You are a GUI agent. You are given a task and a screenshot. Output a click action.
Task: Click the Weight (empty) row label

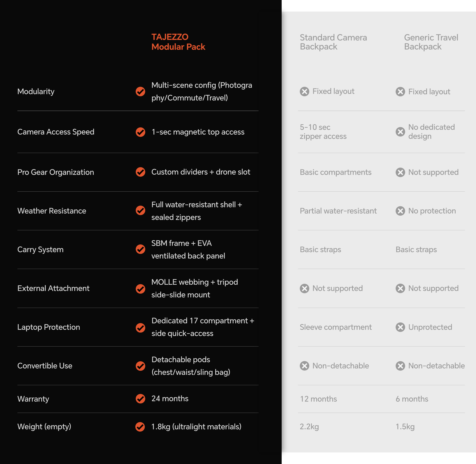[x=44, y=426]
